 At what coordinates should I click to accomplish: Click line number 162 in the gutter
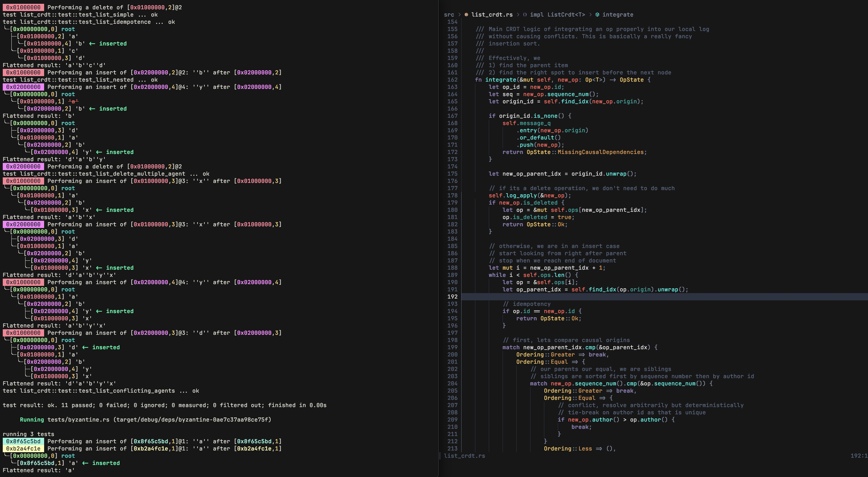(452, 80)
